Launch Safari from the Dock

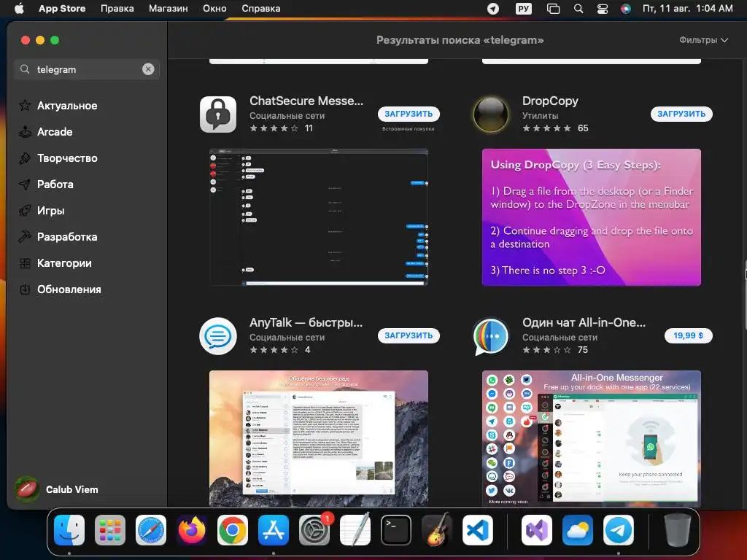click(x=151, y=530)
